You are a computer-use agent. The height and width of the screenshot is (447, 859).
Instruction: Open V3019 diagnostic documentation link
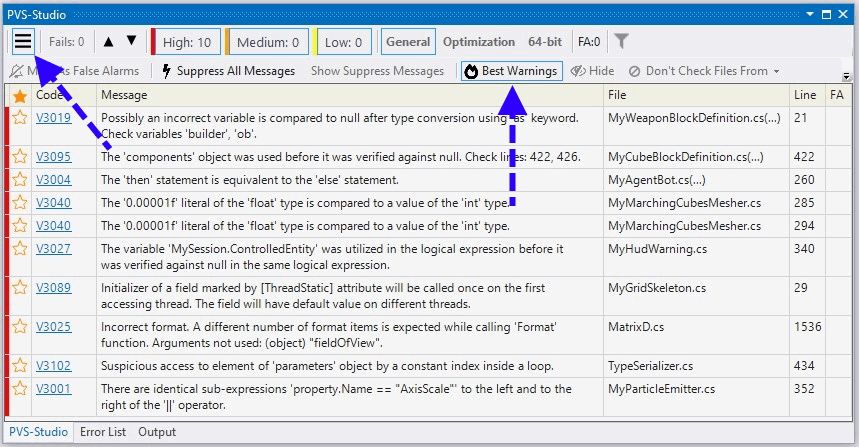(53, 118)
